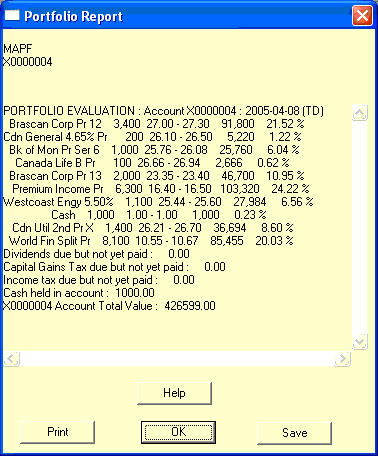Image resolution: width=378 pixels, height=456 pixels.
Task: Click the horizontal scrollbar track
Action: [x=177, y=359]
